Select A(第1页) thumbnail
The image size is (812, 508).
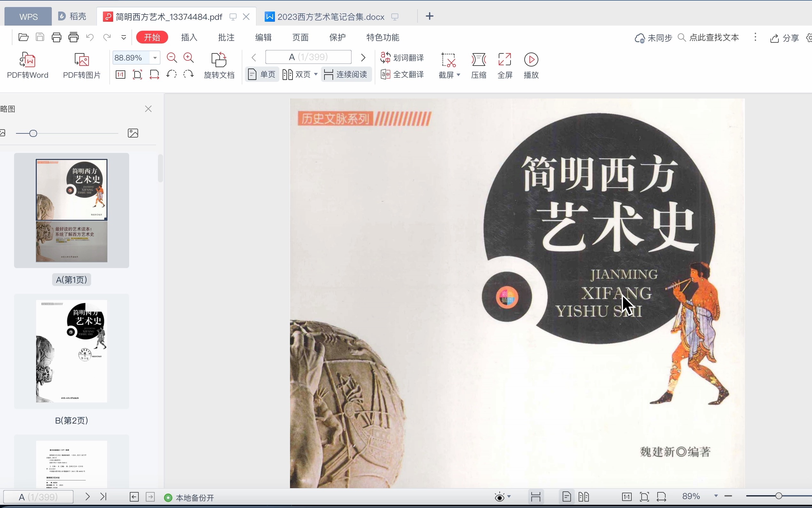[72, 211]
